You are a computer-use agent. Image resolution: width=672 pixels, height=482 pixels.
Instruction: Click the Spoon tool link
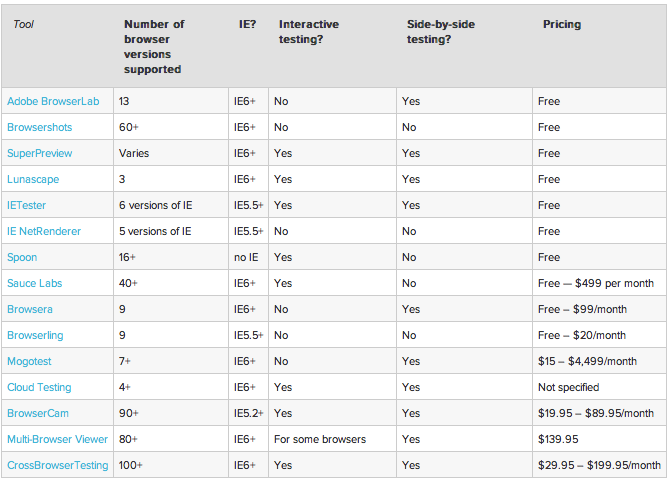coord(22,257)
